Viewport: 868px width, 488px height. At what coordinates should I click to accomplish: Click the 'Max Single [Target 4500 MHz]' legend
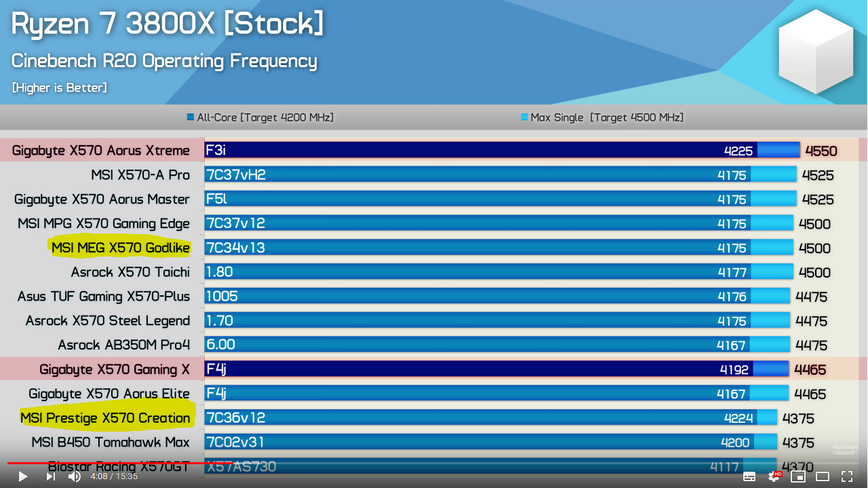pos(602,117)
